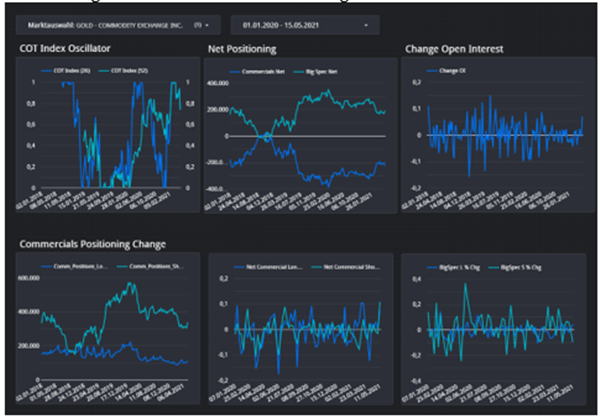This screenshot has width=600, height=419.
Task: Select the BigSpec % Chg line chart
Action: pos(494,329)
